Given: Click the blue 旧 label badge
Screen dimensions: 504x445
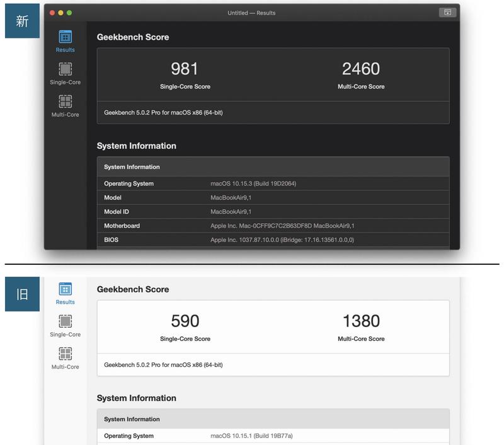Looking at the screenshot, I should [x=22, y=294].
